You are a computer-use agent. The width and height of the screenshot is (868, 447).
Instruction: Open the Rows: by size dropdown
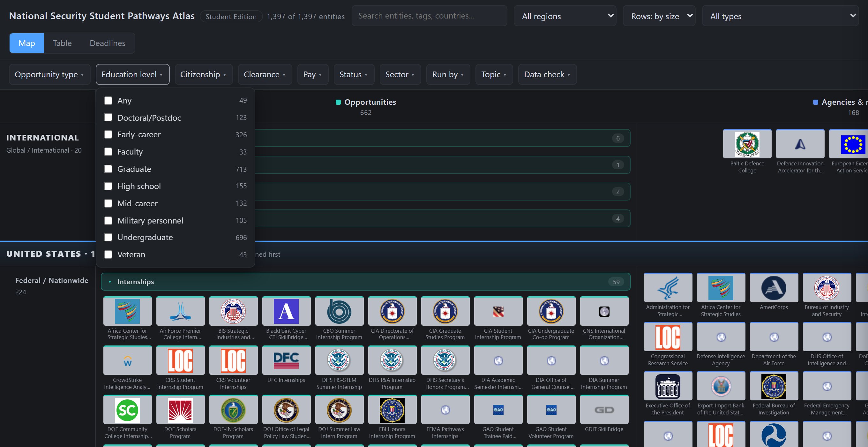point(659,16)
